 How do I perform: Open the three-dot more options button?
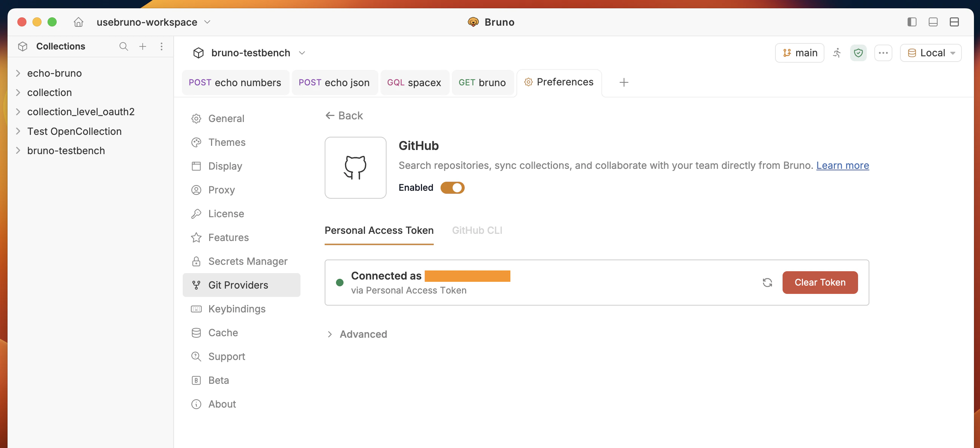883,53
